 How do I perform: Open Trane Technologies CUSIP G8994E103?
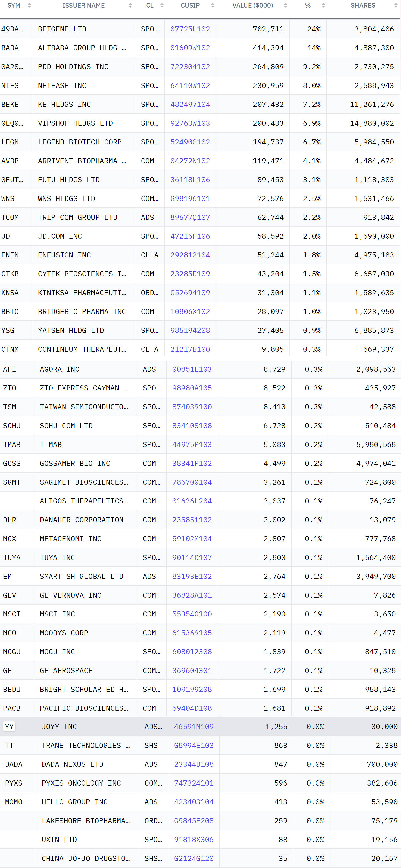pyautogui.click(x=193, y=745)
